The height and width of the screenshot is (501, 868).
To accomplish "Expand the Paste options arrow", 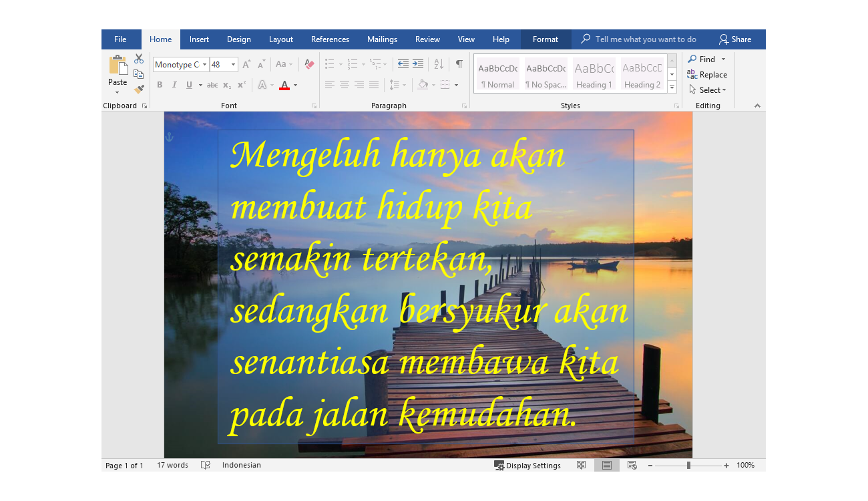I will [x=118, y=92].
